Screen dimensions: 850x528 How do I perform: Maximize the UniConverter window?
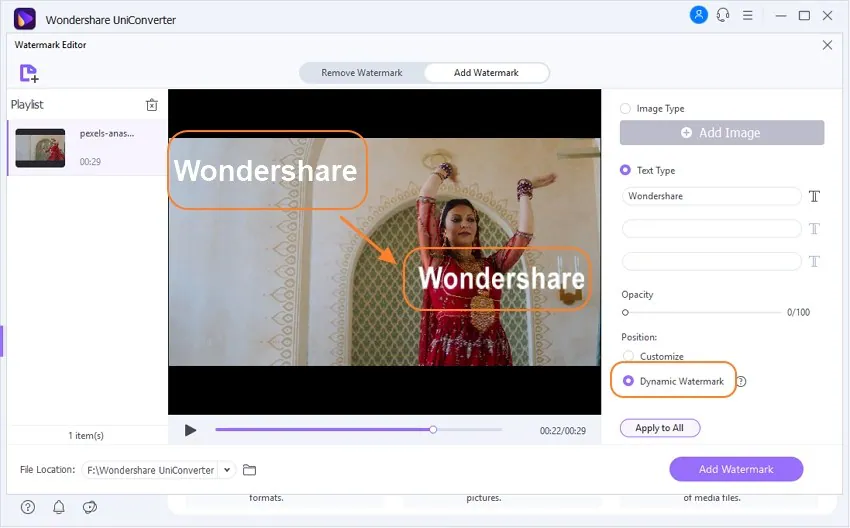[x=804, y=16]
